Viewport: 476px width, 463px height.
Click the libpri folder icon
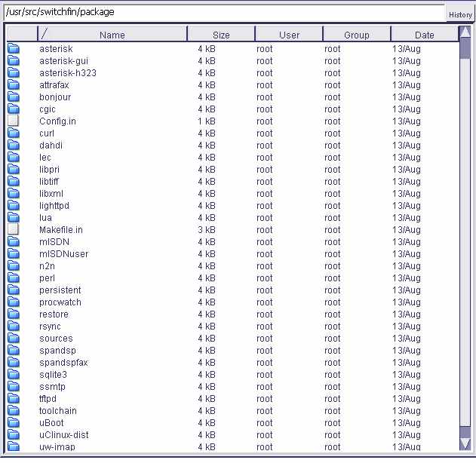point(14,170)
